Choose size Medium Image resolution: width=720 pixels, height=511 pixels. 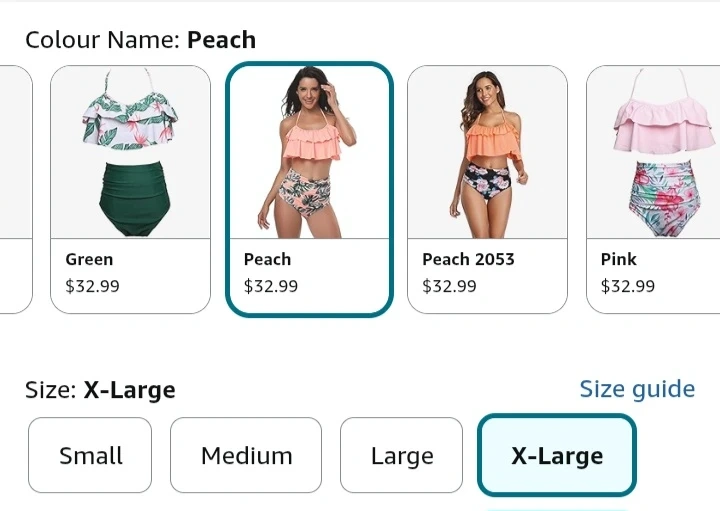(x=246, y=455)
